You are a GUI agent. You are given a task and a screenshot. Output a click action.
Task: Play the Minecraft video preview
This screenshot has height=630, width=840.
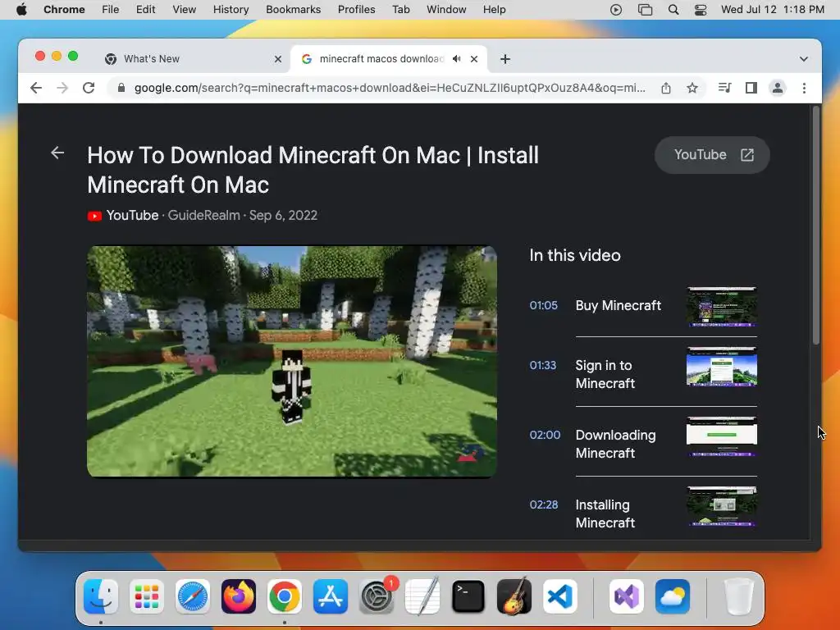(292, 362)
